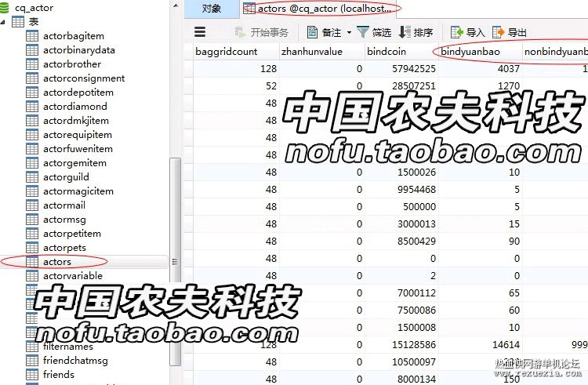Screen dimensions: 588x385
Task: Open the Filter (筛选) funnel tool
Action: click(x=363, y=32)
